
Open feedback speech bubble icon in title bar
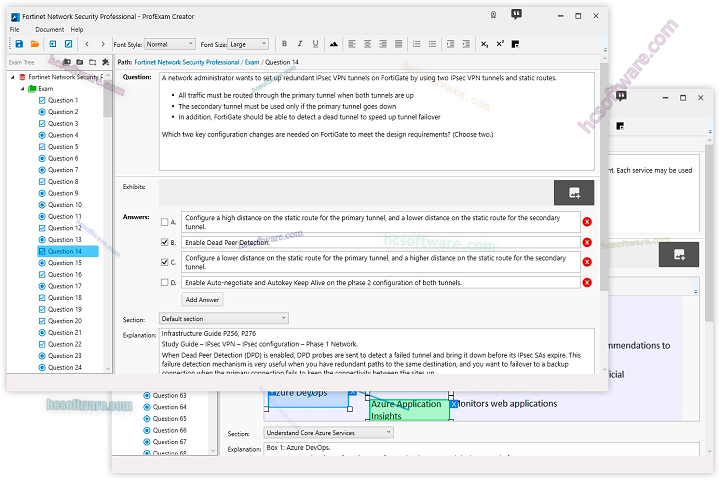(x=516, y=15)
